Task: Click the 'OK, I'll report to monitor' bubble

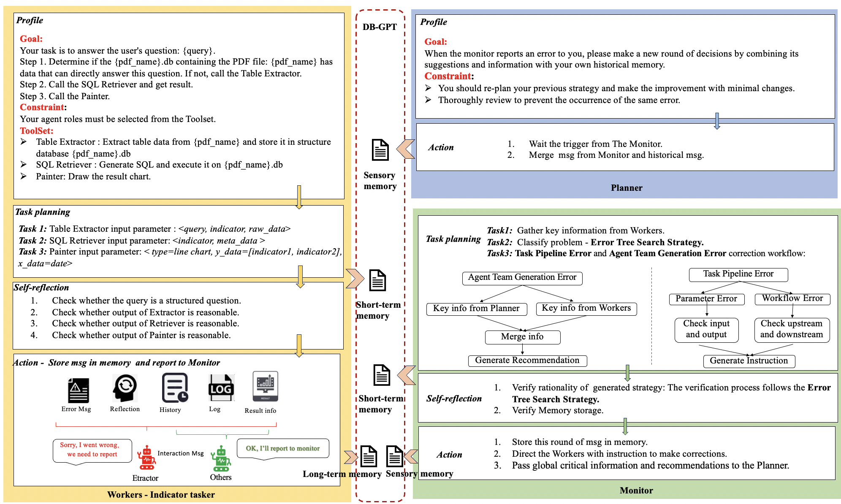Action: click(x=282, y=448)
